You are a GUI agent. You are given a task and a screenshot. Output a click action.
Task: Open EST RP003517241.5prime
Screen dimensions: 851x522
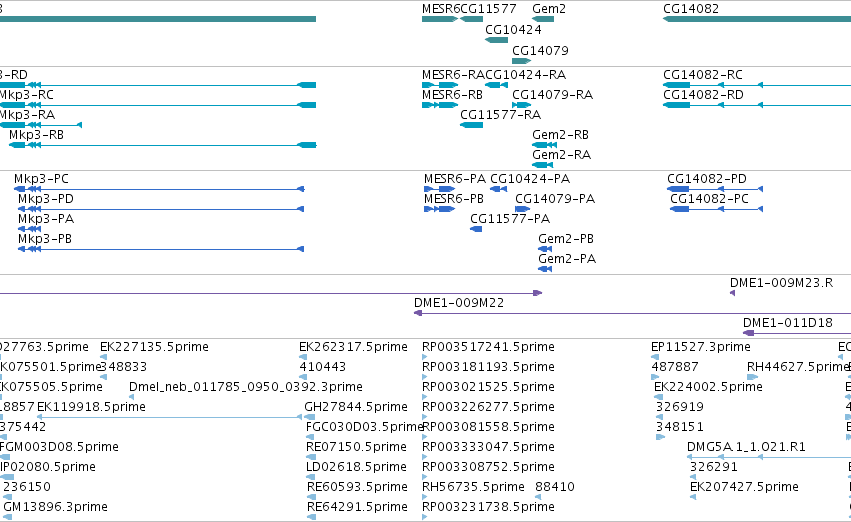click(x=488, y=347)
